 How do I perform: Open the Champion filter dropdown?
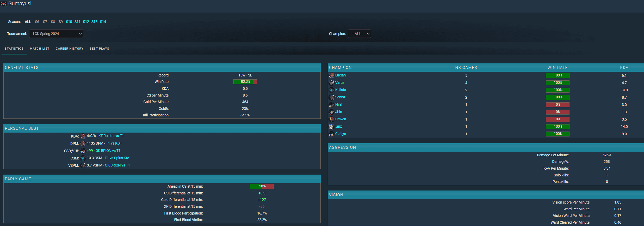pyautogui.click(x=359, y=34)
